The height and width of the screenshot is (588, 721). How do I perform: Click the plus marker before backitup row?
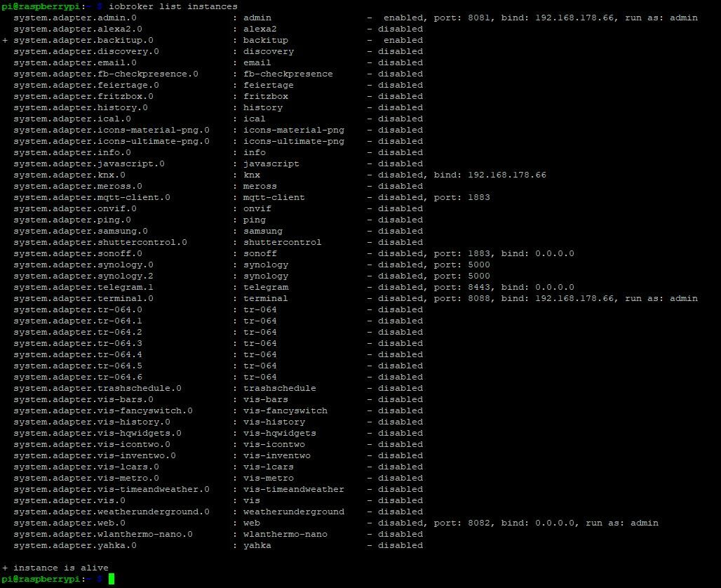click(5, 41)
